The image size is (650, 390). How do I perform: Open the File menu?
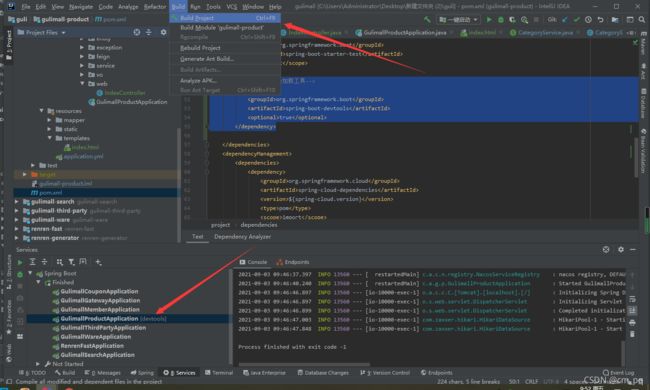click(26, 7)
